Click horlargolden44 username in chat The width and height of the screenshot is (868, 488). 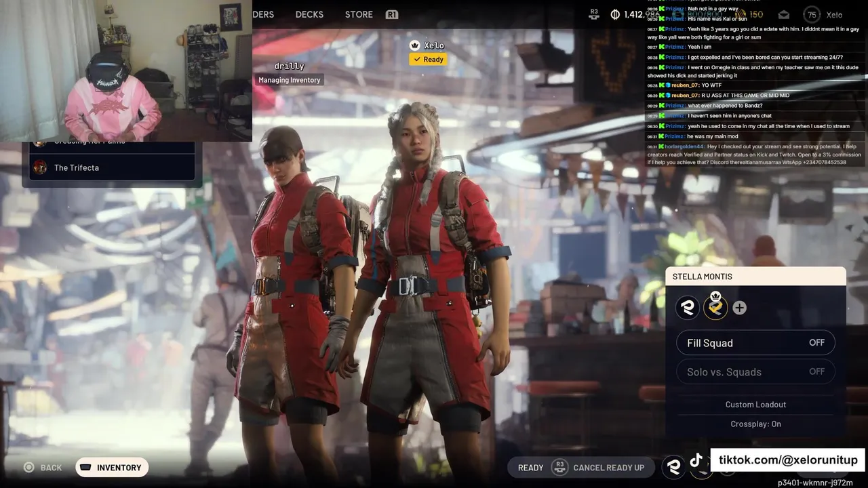click(x=685, y=146)
